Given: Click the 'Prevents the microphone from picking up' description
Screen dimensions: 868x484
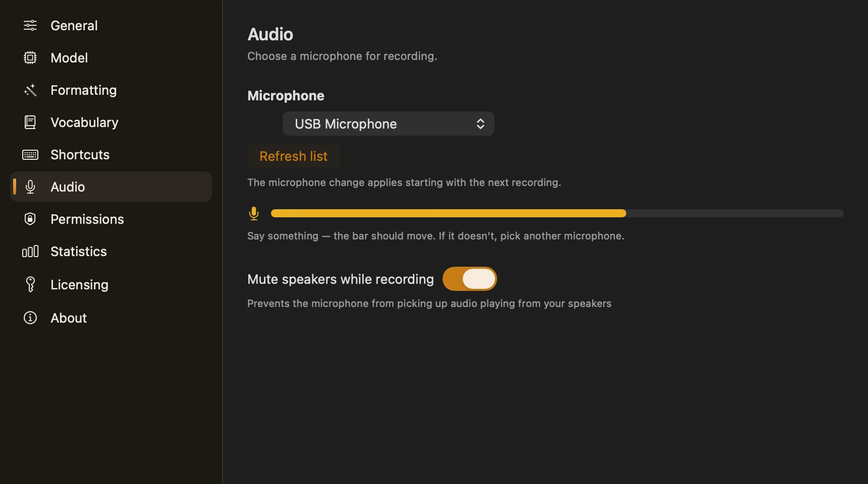Looking at the screenshot, I should tap(429, 304).
